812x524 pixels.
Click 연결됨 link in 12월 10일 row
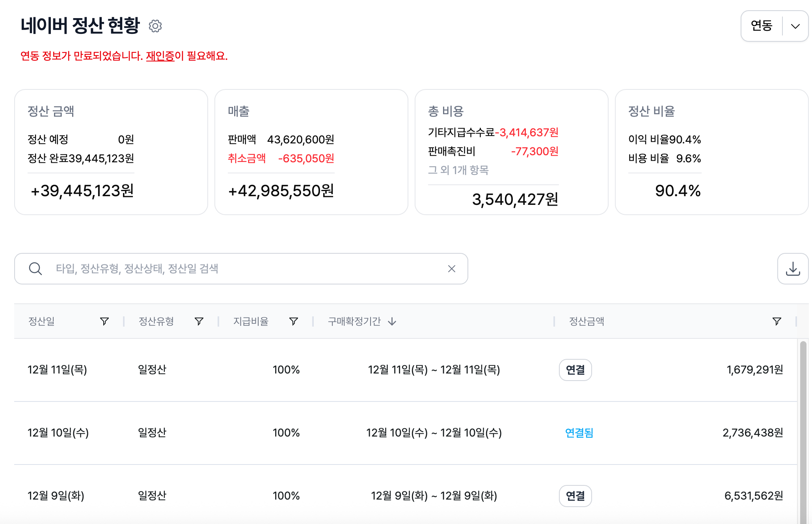pos(579,433)
